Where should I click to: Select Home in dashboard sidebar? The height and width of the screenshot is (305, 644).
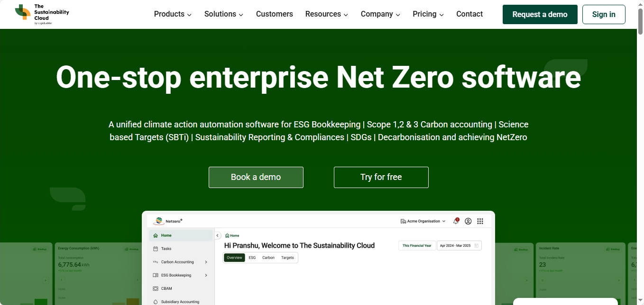181,235
